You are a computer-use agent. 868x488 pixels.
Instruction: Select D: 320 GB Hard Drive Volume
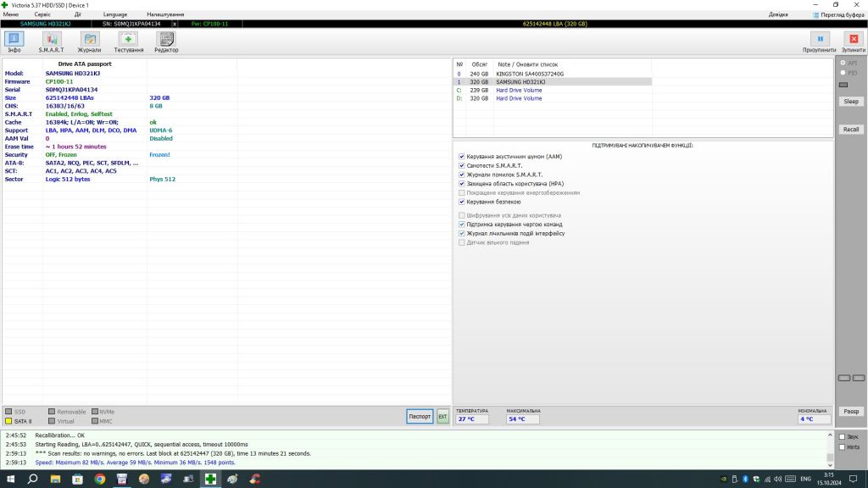pyautogui.click(x=553, y=98)
